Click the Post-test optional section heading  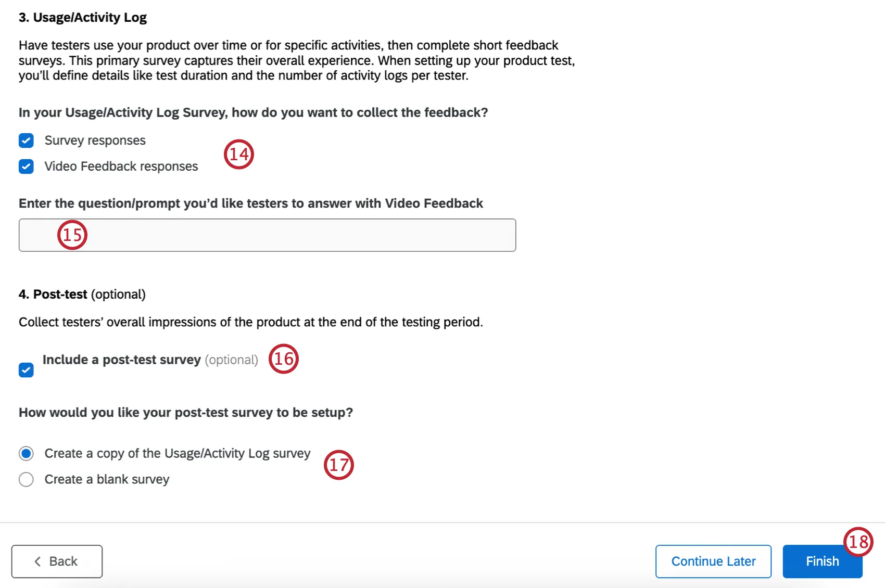point(82,294)
